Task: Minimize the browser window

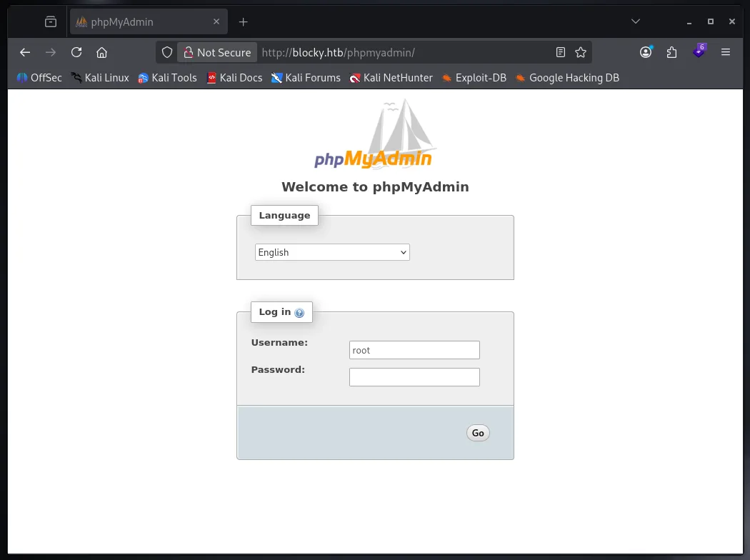Action: coord(689,22)
